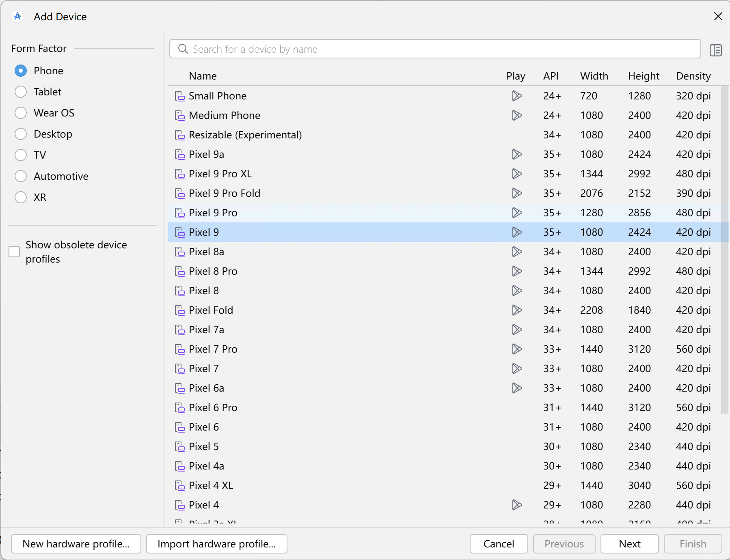Click the device icon beside Resizable (Experimental)

click(x=179, y=135)
